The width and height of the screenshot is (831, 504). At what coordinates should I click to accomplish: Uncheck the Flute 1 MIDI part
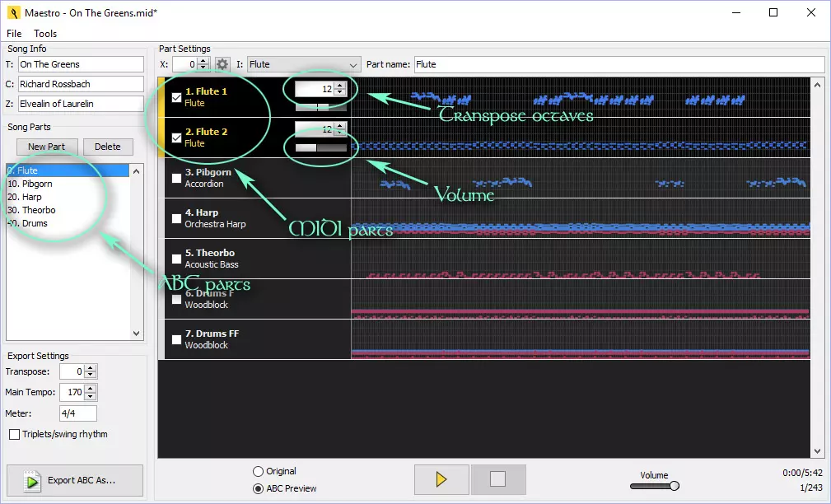point(176,97)
